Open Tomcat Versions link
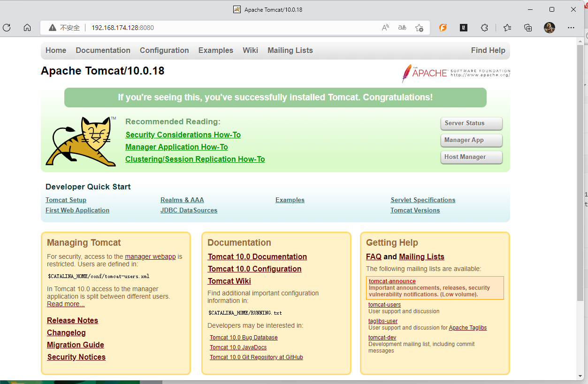 pyautogui.click(x=415, y=211)
